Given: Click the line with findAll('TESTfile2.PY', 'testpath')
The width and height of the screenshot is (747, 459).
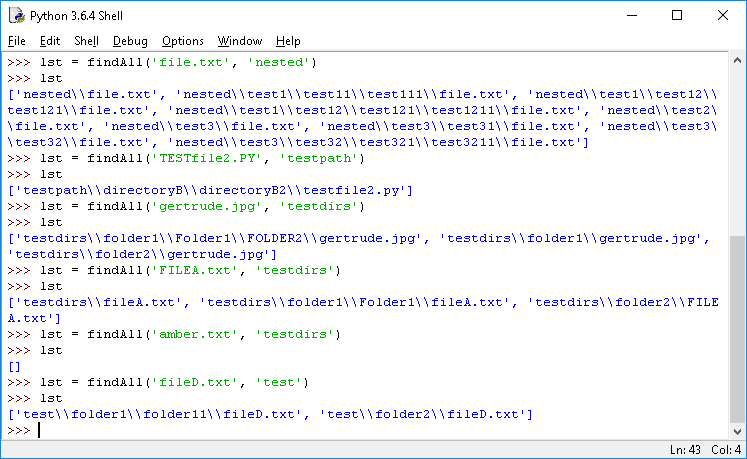Looking at the screenshot, I should coord(186,158).
